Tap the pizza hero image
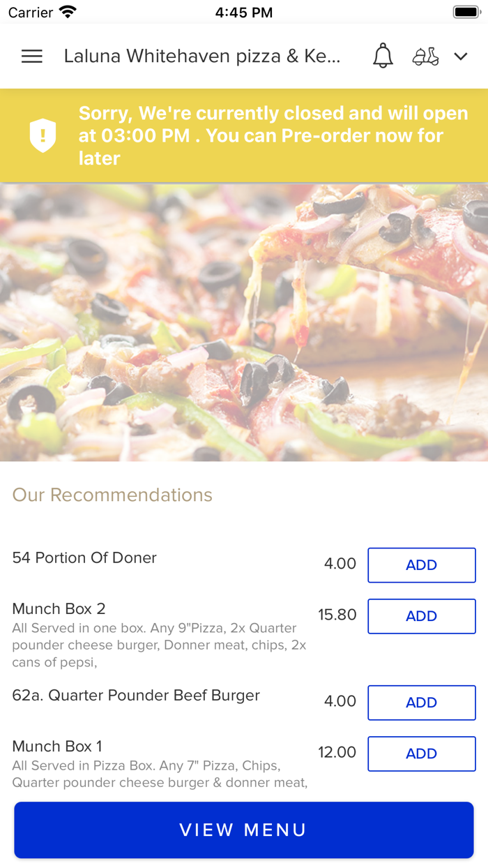This screenshot has width=488, height=868. coord(244,321)
